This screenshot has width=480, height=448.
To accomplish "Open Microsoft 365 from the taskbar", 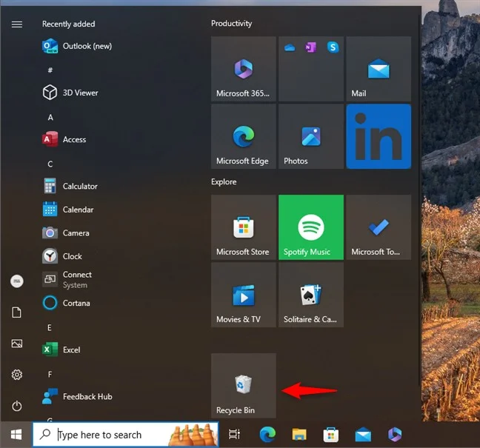I will [x=395, y=435].
